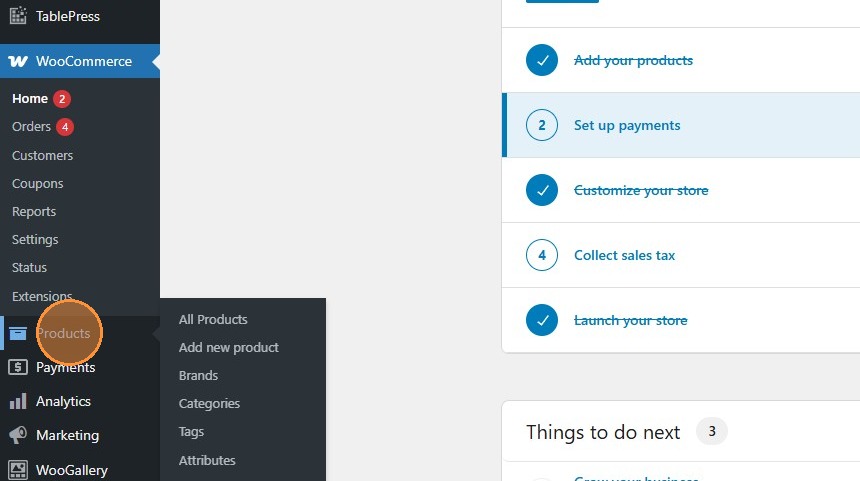Click the WooGallery image icon

(18, 469)
